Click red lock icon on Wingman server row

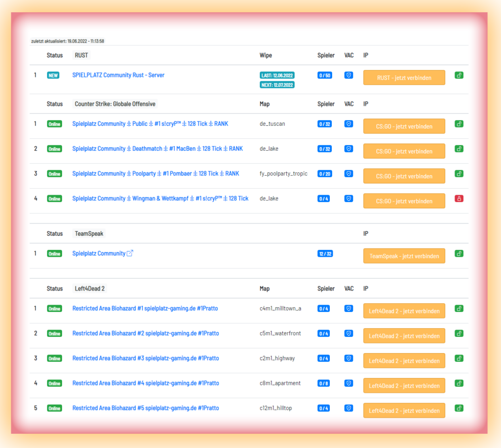459,199
